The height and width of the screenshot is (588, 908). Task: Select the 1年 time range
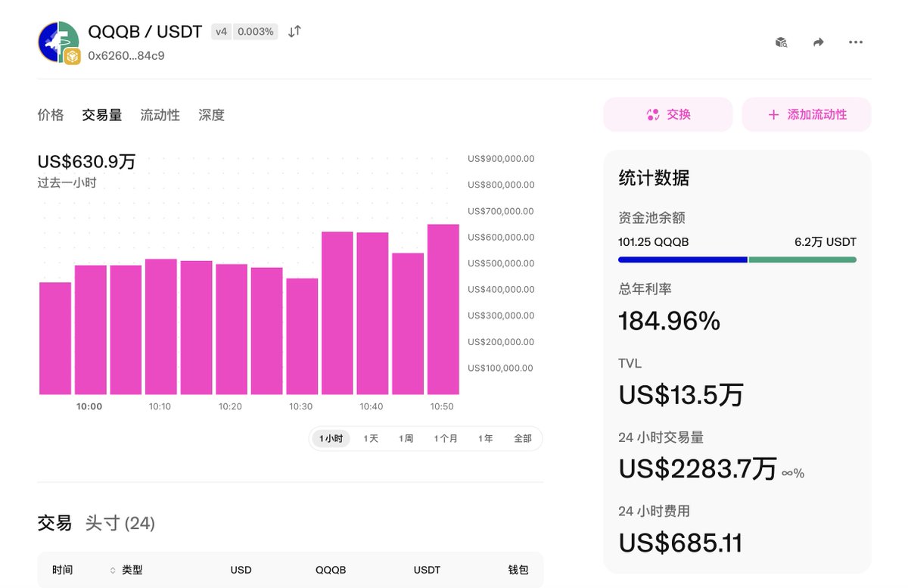point(485,438)
